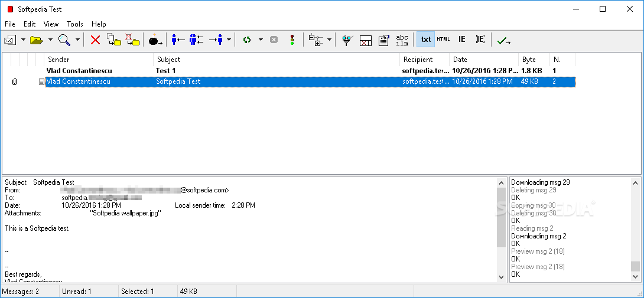Click the up arrow of the log scrollbar

635,183
